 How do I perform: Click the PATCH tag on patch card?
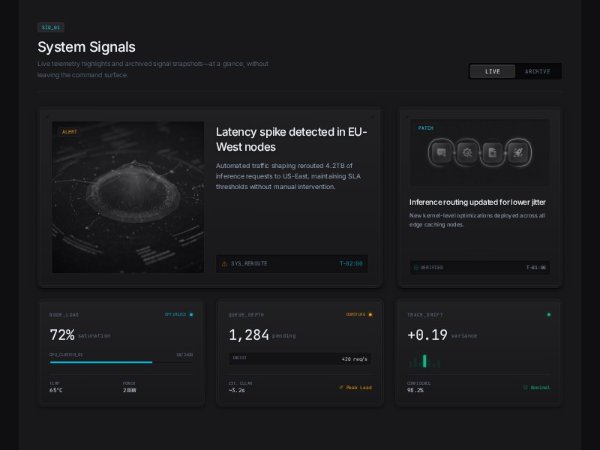coord(426,128)
